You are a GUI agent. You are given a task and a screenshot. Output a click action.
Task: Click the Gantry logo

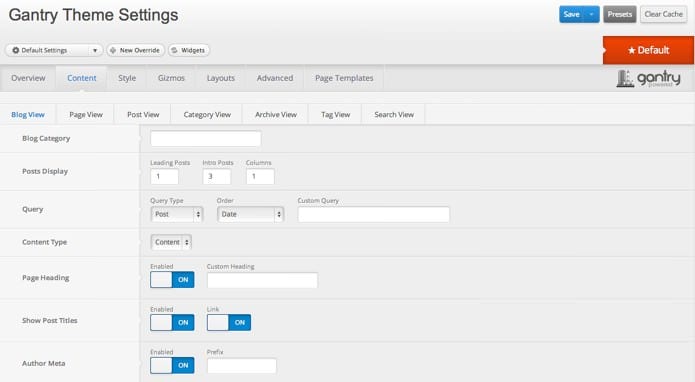[648, 78]
